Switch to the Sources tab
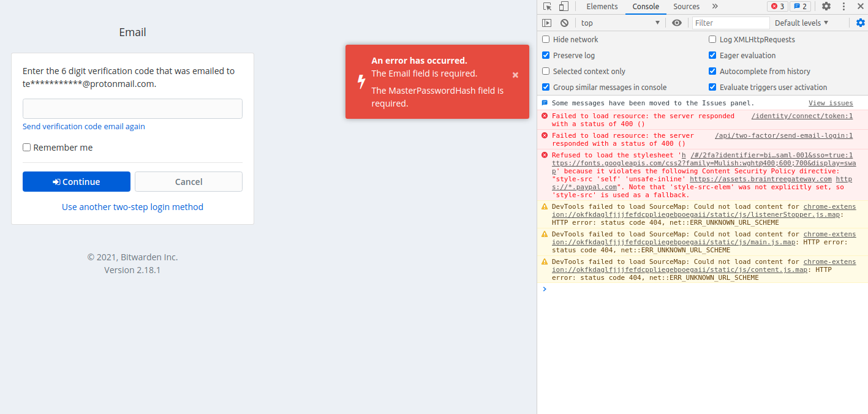 coord(686,7)
